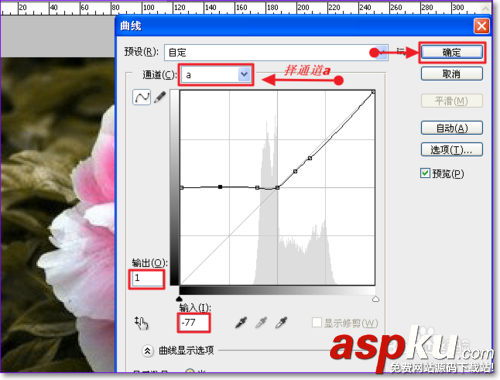The image size is (500, 380).
Task: Pick the white point eyedropper
Action: 281,322
